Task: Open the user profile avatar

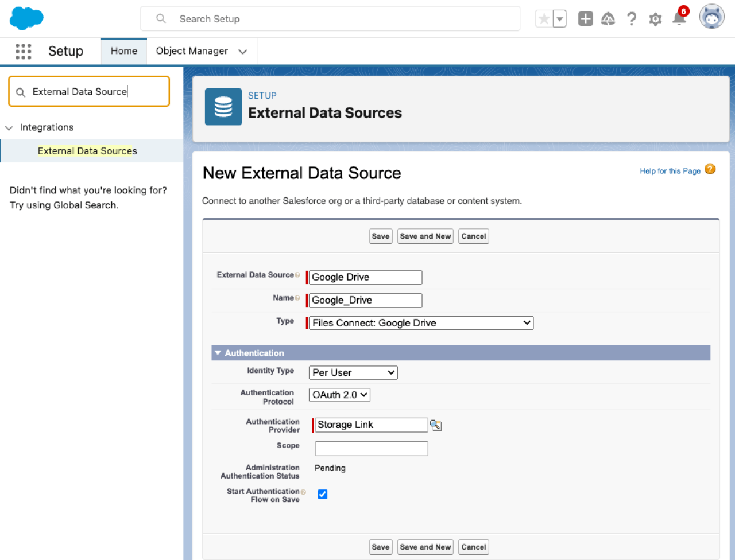Action: tap(711, 17)
